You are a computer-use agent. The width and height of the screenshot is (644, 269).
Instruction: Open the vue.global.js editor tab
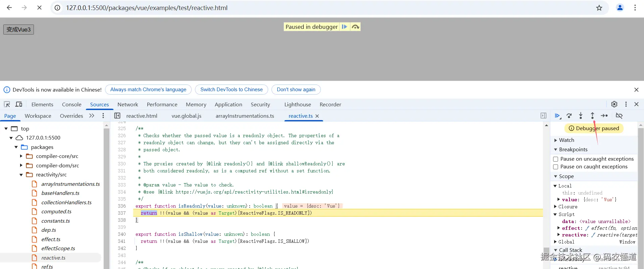(187, 116)
